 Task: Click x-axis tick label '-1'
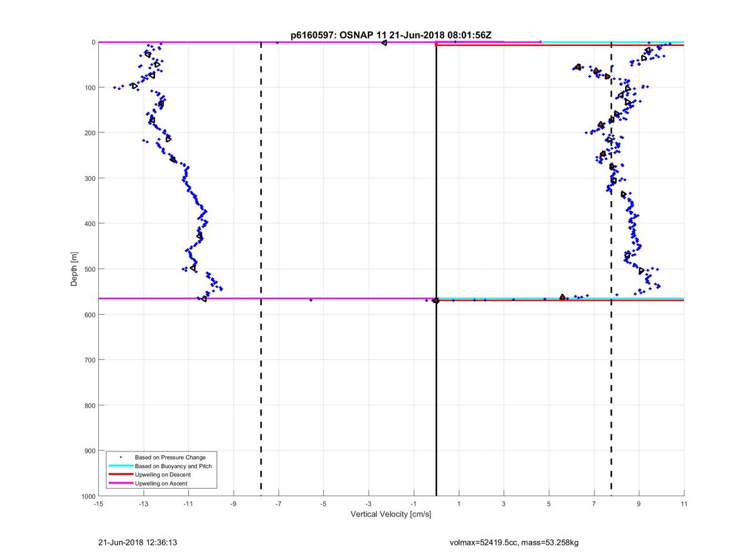[x=414, y=504]
